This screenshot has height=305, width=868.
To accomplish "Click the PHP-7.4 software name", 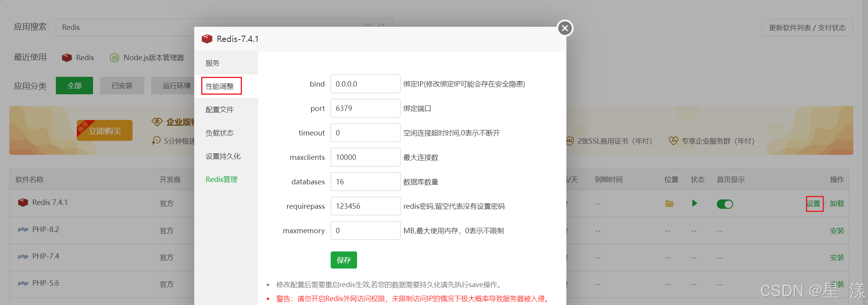I will pyautogui.click(x=46, y=256).
